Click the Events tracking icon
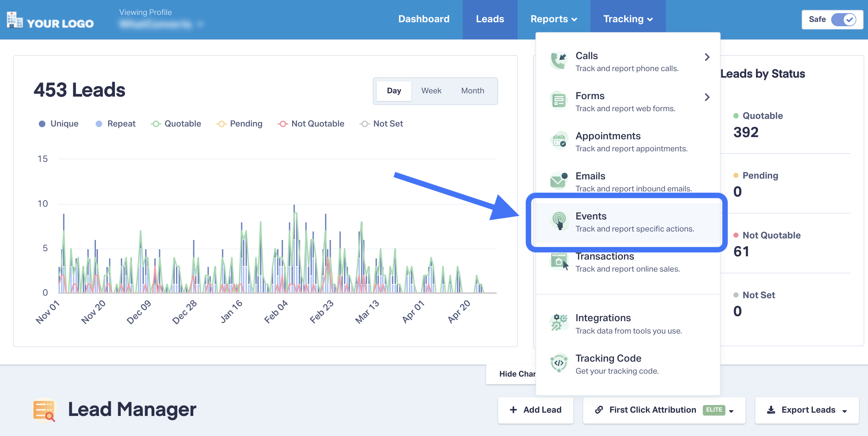The image size is (868, 436). pos(559,221)
